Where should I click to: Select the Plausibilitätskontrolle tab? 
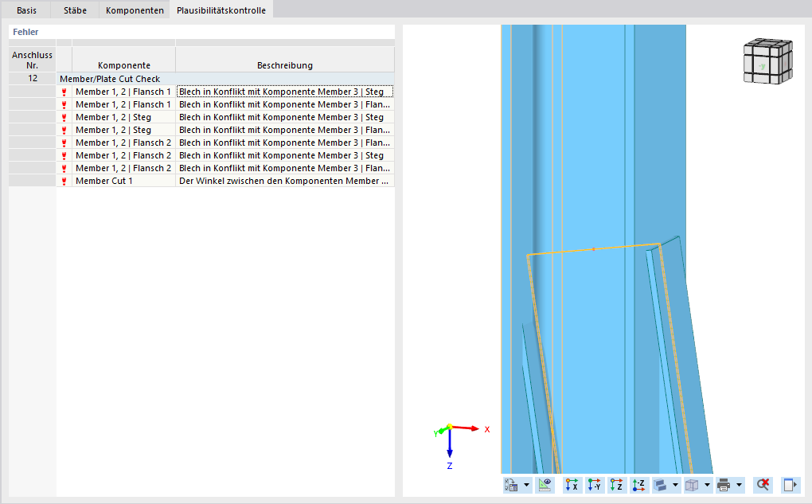click(x=221, y=10)
